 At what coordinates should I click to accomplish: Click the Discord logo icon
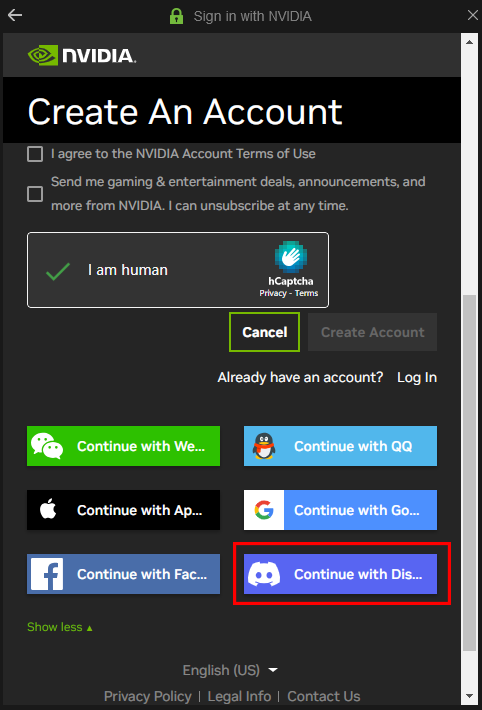[x=264, y=574]
